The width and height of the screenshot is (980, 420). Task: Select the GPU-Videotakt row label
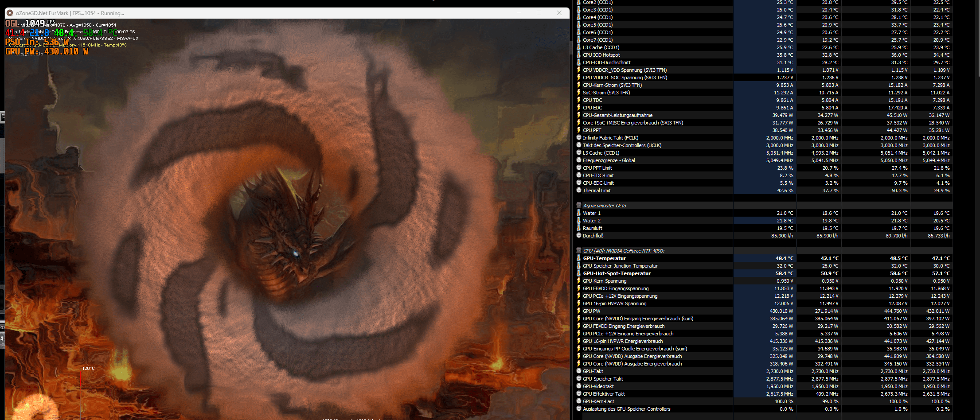pos(598,386)
